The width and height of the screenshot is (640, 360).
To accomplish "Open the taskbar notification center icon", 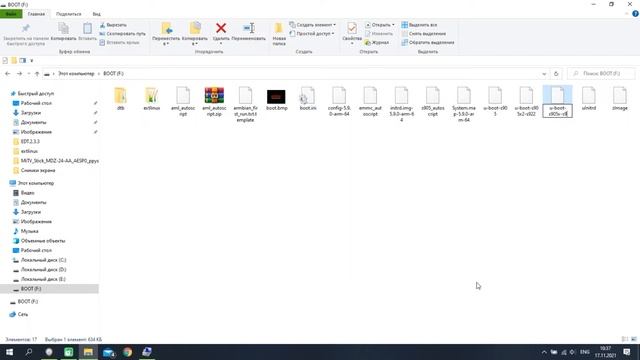I will click(x=627, y=352).
